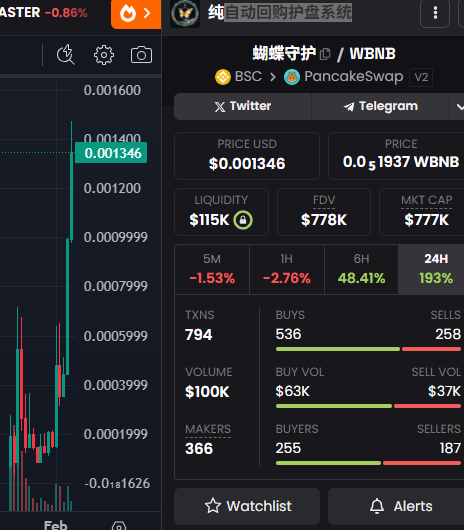The image size is (464, 530).
Task: Select the 1H timeframe tab
Action: [287, 269]
